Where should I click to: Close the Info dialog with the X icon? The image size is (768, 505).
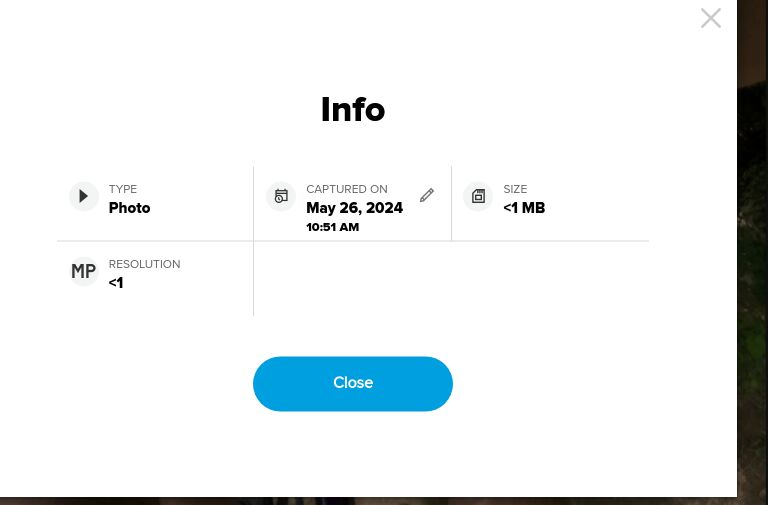(710, 18)
